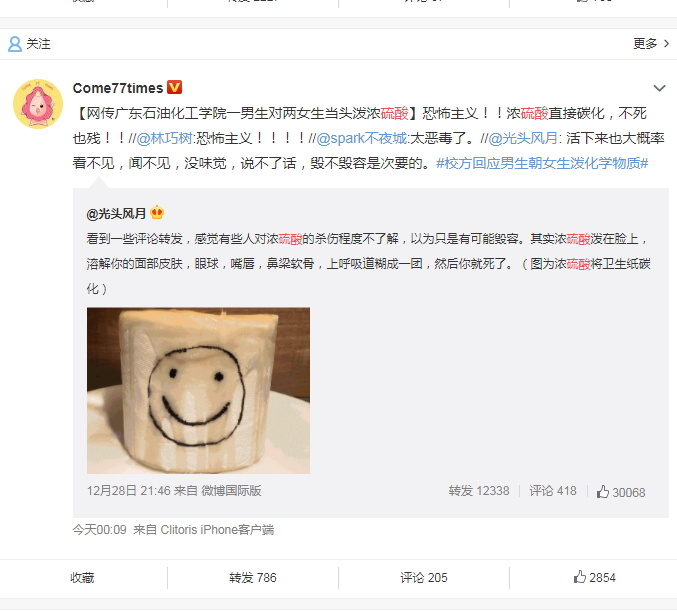The image size is (677, 612).
Task: Like the quoted post showing 30068
Action: (x=621, y=492)
